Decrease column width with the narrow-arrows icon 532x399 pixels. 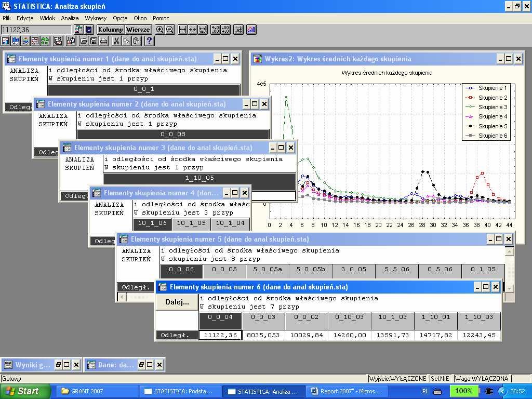pyautogui.click(x=192, y=30)
